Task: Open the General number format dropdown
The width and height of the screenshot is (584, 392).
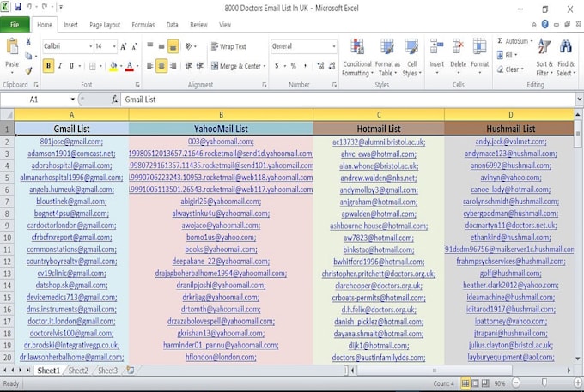Action: (x=334, y=46)
